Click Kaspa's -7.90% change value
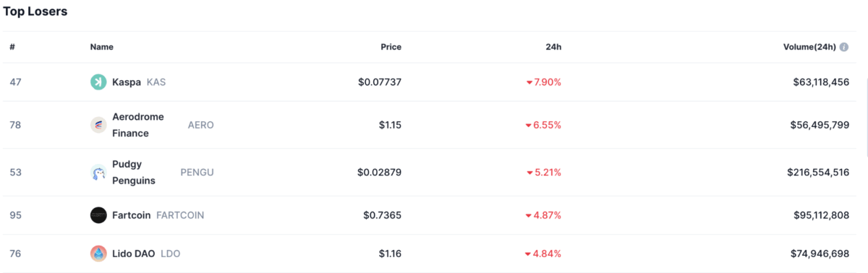 (544, 82)
